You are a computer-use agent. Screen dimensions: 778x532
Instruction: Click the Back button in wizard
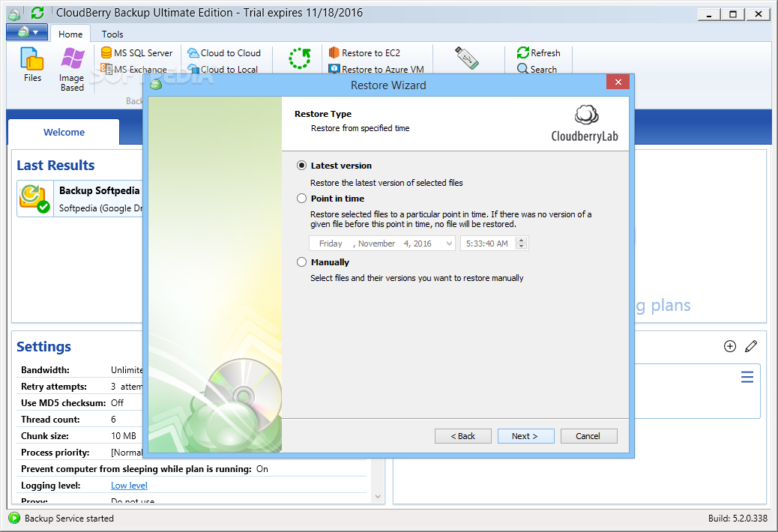click(463, 436)
